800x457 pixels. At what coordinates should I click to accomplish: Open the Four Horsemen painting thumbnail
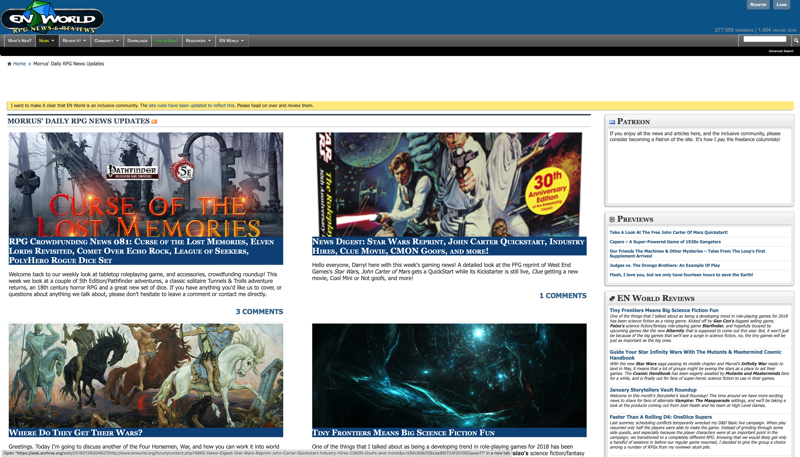pyautogui.click(x=146, y=375)
